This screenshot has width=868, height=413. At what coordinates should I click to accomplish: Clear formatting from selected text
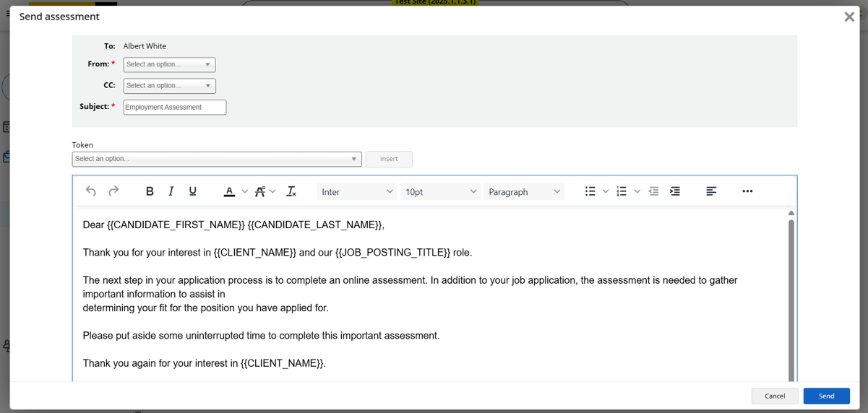[291, 191]
